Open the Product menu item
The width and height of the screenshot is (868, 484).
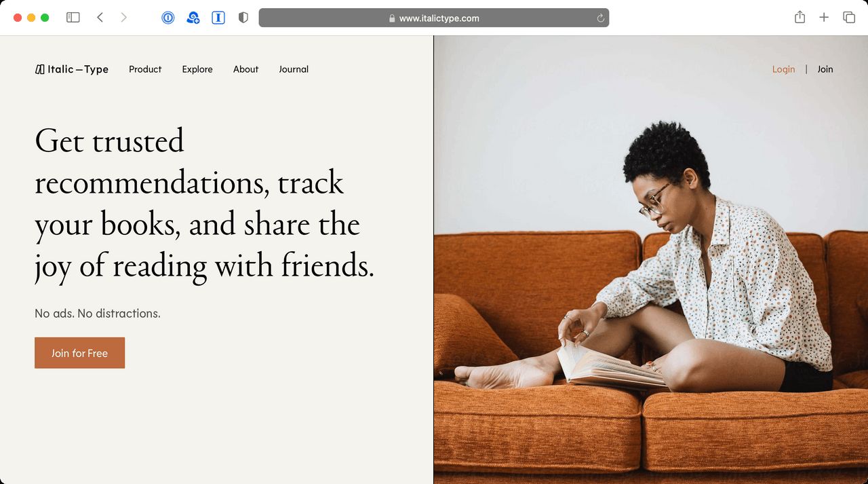(145, 69)
